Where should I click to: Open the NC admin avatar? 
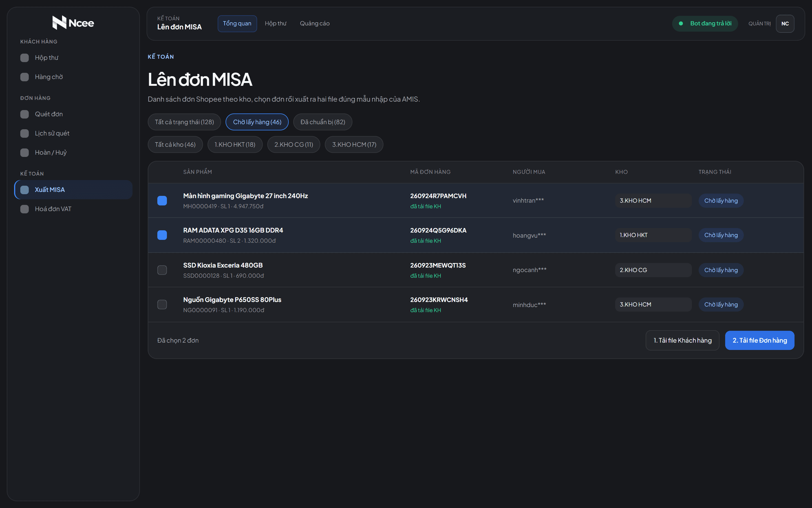point(785,23)
